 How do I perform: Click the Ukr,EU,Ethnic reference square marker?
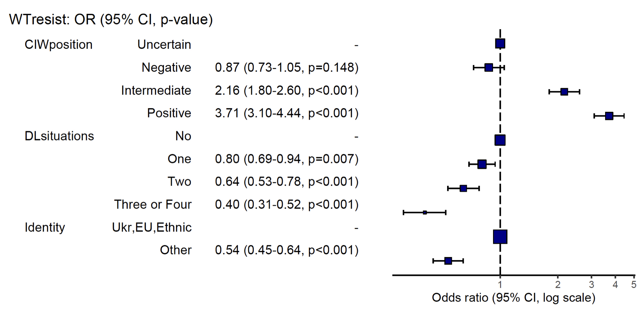point(500,237)
